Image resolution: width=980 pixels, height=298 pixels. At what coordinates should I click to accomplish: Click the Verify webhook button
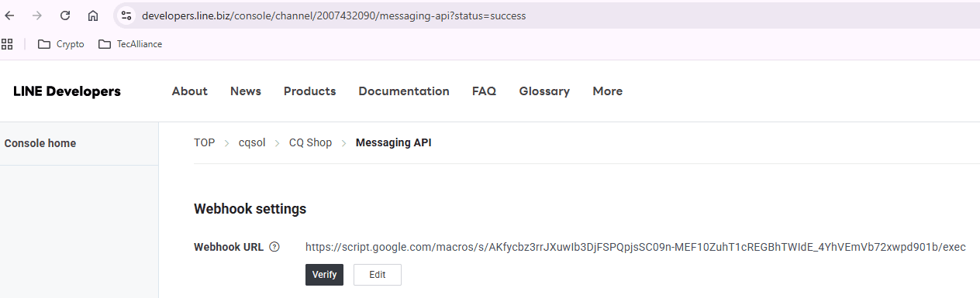[x=324, y=275]
